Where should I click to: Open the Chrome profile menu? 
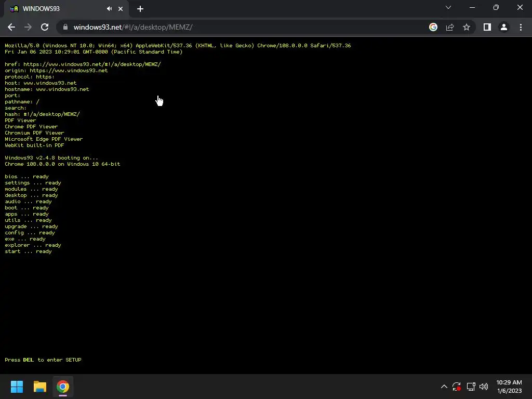coord(504,27)
